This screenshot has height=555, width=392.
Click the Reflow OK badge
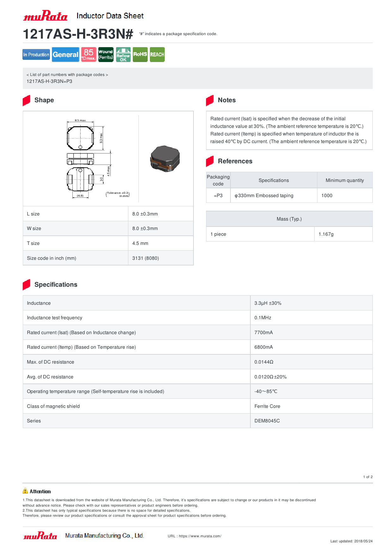pyautogui.click(x=123, y=55)
